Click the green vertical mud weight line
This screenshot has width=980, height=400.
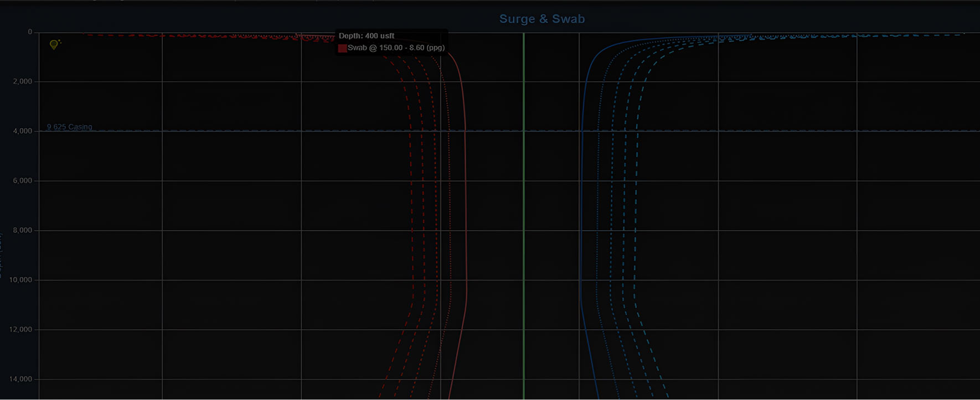point(524,221)
